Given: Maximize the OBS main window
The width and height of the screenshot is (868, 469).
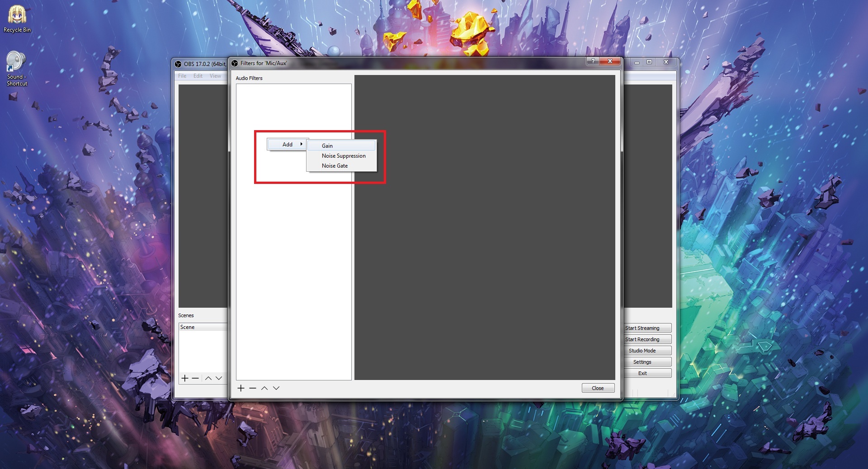Looking at the screenshot, I should [x=649, y=62].
